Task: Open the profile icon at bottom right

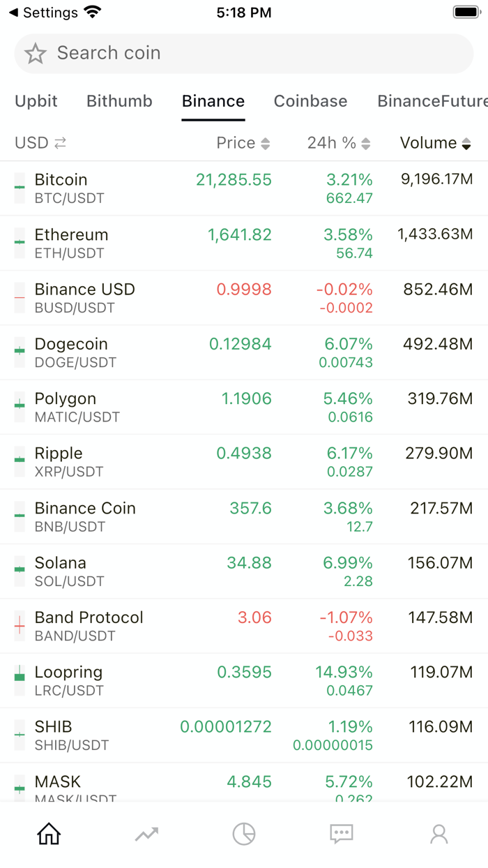Action: 439,834
